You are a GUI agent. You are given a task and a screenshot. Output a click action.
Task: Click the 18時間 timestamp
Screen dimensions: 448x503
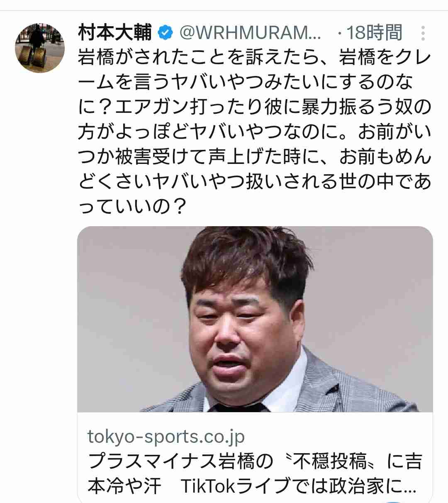click(374, 32)
